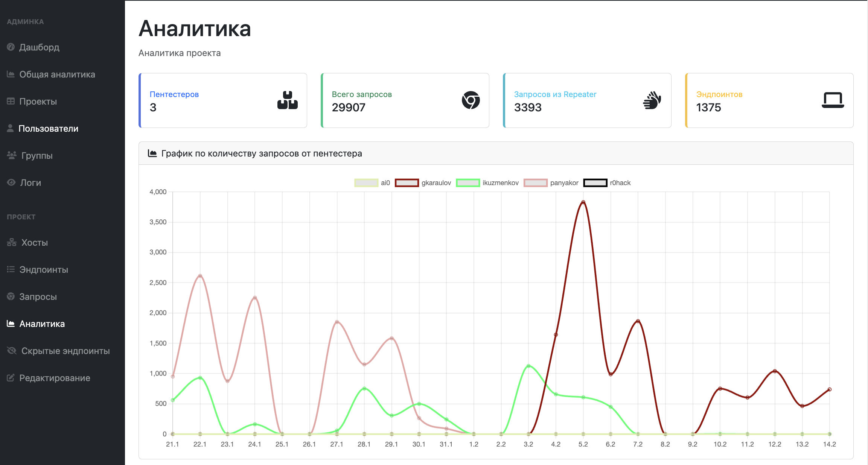Hide panyakor series via legend label
This screenshot has width=868, height=465.
coord(564,183)
